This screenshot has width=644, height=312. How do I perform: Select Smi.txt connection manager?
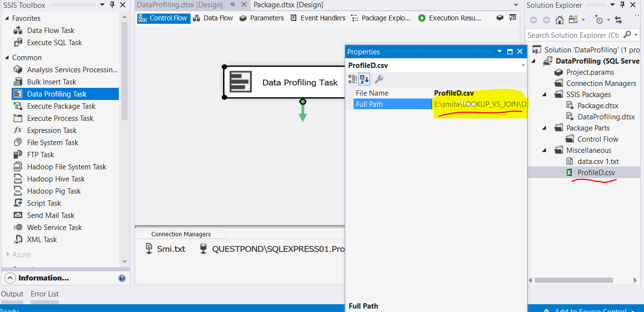coord(165,249)
